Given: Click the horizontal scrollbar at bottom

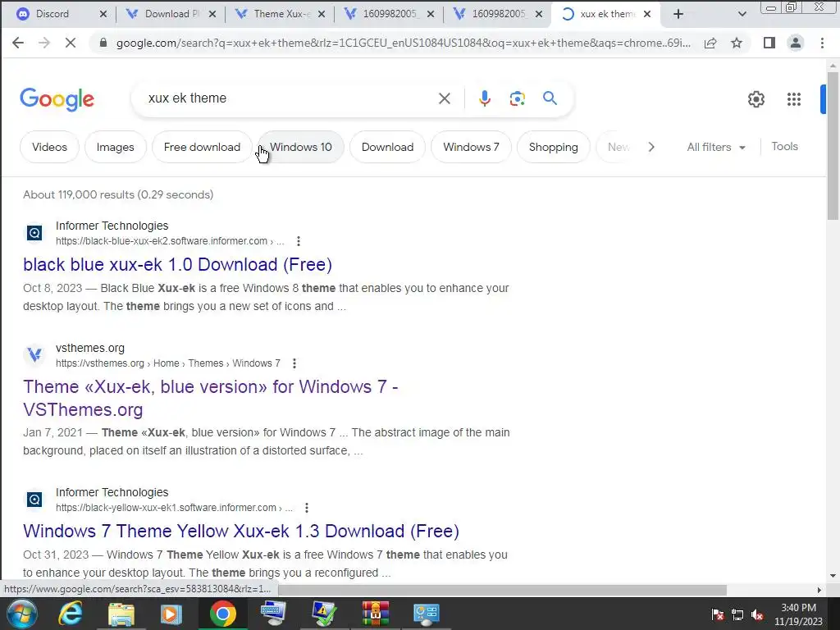Looking at the screenshot, I should tap(503, 590).
